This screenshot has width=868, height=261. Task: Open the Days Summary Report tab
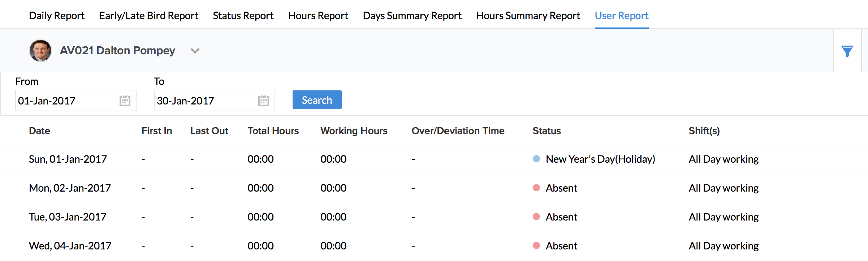coord(412,16)
